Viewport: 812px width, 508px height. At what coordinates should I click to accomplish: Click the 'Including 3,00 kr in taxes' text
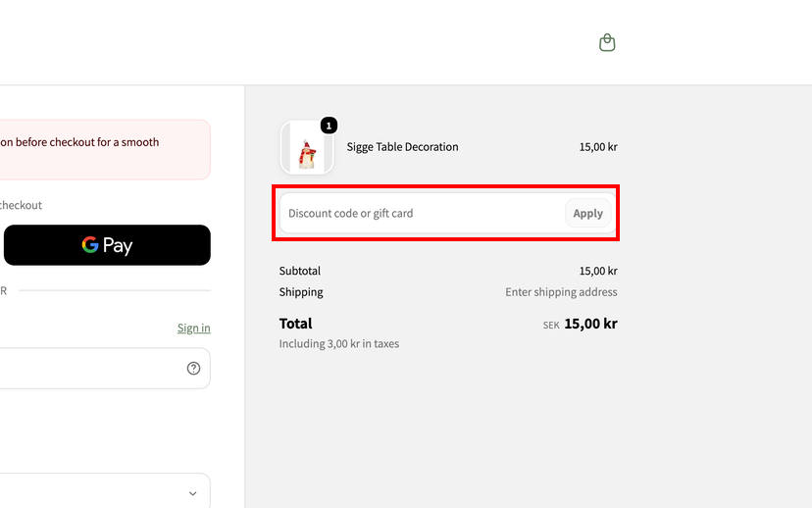(x=339, y=344)
